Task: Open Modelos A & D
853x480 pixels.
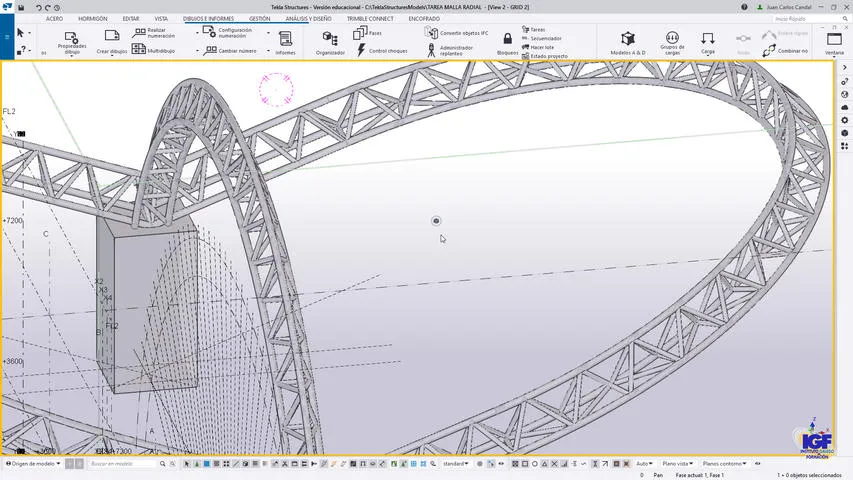Action: click(628, 43)
